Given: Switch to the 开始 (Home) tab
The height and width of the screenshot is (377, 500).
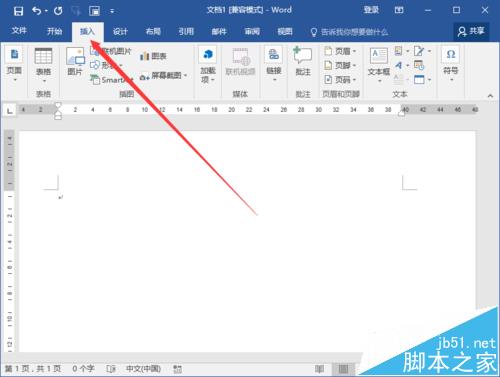Looking at the screenshot, I should coord(54,32).
